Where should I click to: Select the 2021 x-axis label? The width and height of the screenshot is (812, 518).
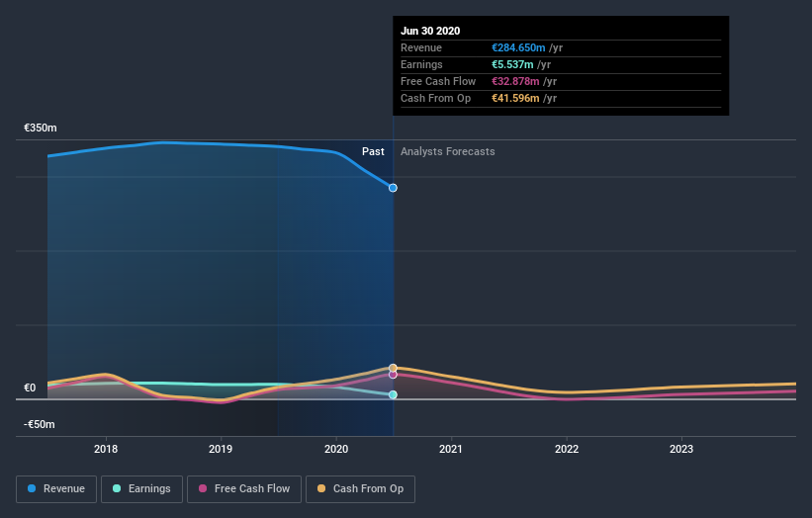pos(451,449)
